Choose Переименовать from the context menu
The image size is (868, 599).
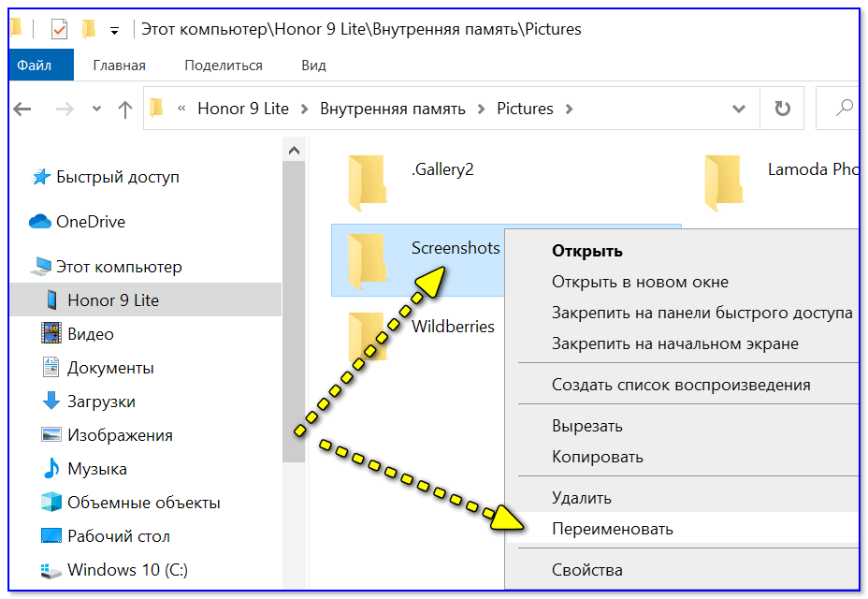(x=612, y=529)
